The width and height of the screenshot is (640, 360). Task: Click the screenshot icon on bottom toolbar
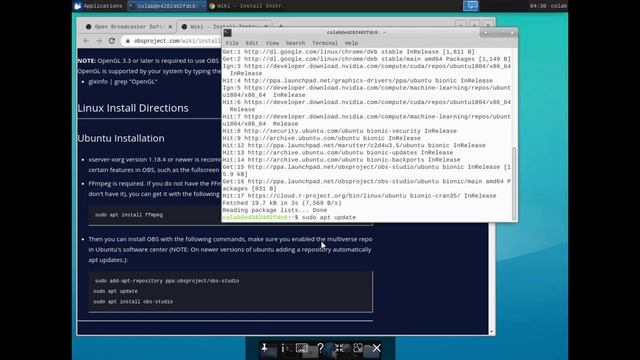click(x=358, y=348)
